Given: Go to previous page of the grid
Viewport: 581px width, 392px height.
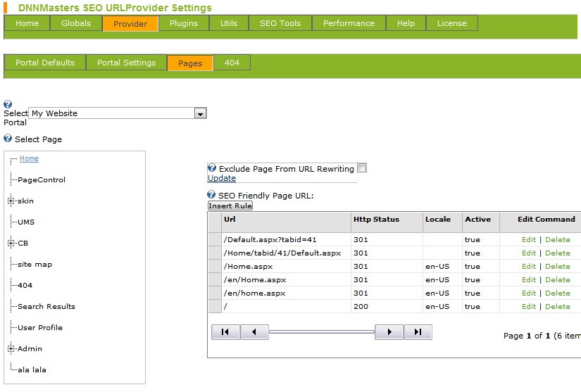Looking at the screenshot, I should pyautogui.click(x=254, y=331).
